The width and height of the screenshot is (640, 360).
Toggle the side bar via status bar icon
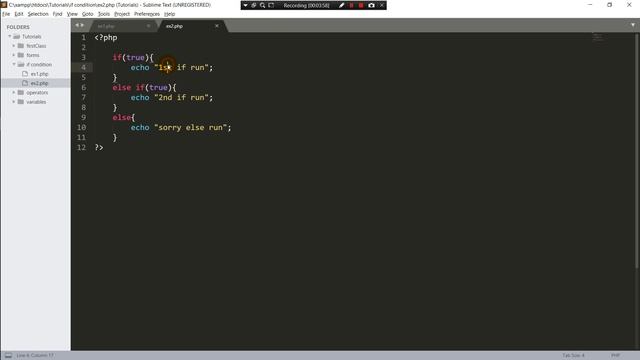pos(8,356)
